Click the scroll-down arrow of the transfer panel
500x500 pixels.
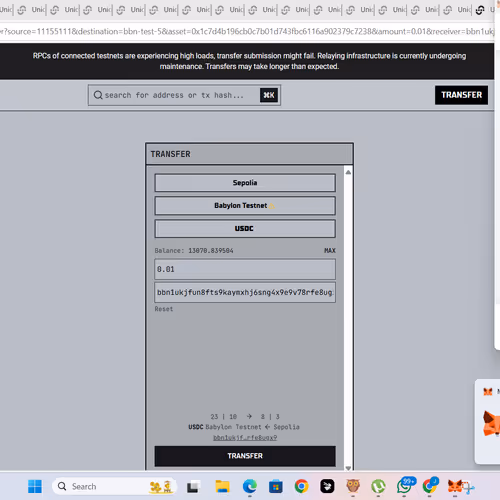[348, 468]
